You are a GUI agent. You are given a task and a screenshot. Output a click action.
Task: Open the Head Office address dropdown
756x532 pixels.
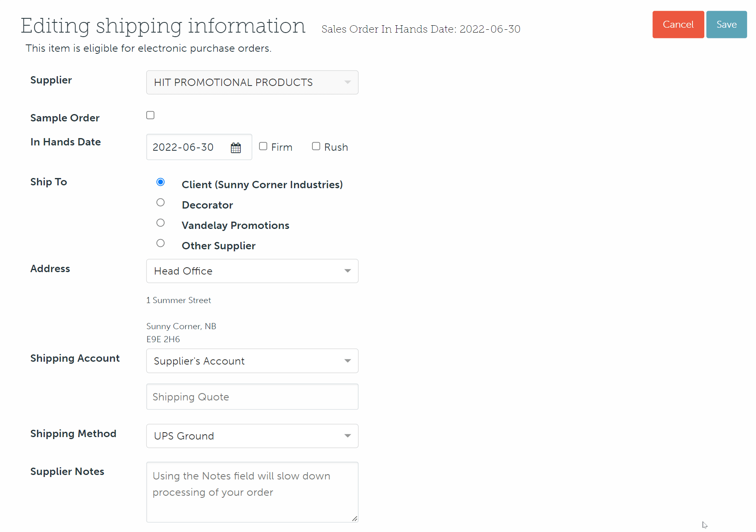pos(252,270)
